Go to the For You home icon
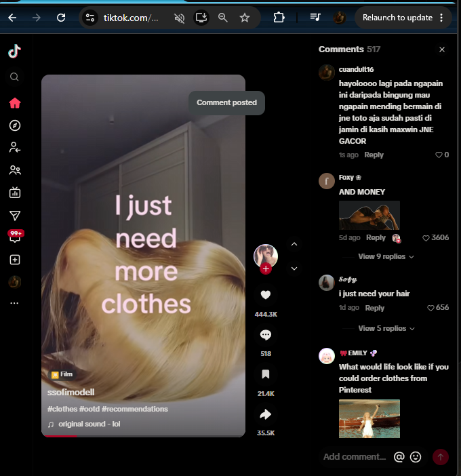Image resolution: width=461 pixels, height=476 pixels. [x=14, y=103]
